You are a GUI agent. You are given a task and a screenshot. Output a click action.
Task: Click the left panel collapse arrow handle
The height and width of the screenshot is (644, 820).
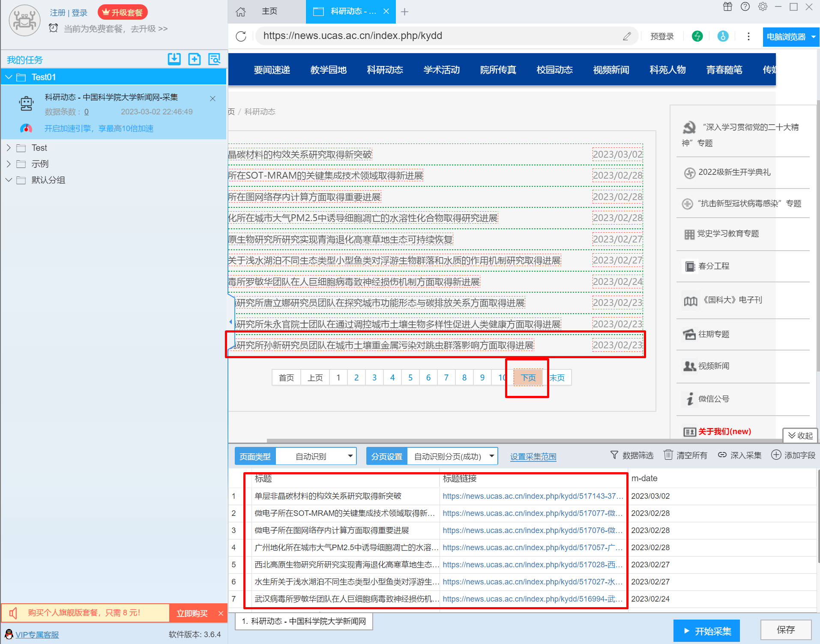[x=231, y=321]
